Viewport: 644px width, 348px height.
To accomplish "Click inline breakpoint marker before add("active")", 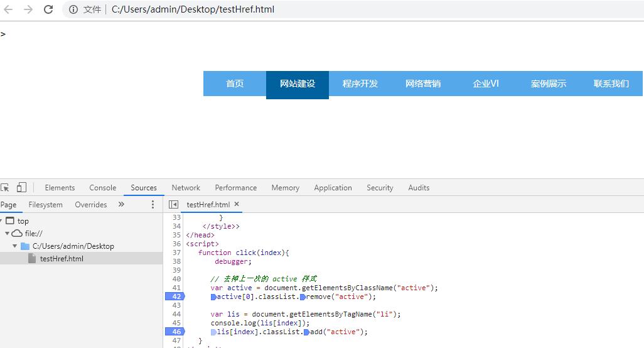I will click(x=306, y=332).
